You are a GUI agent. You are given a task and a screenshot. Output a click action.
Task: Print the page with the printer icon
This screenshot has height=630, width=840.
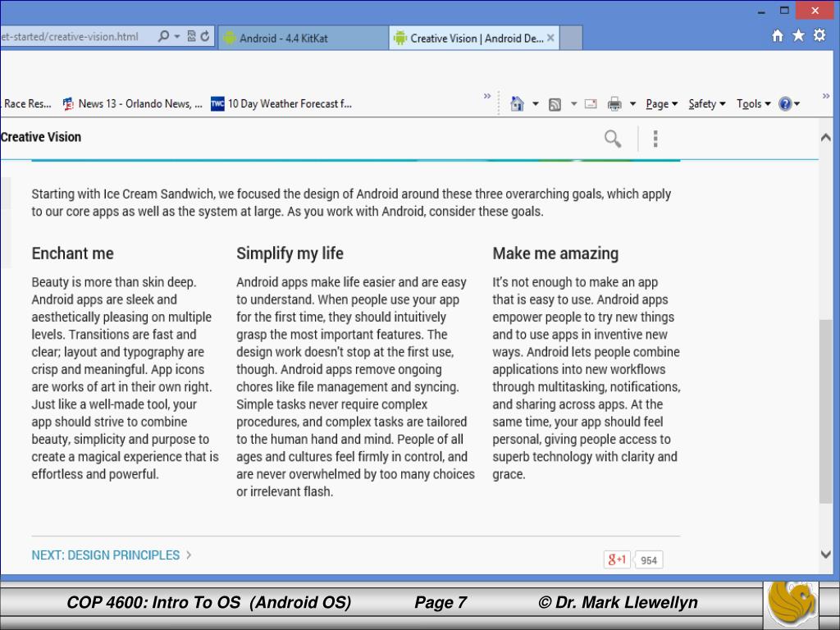614,104
